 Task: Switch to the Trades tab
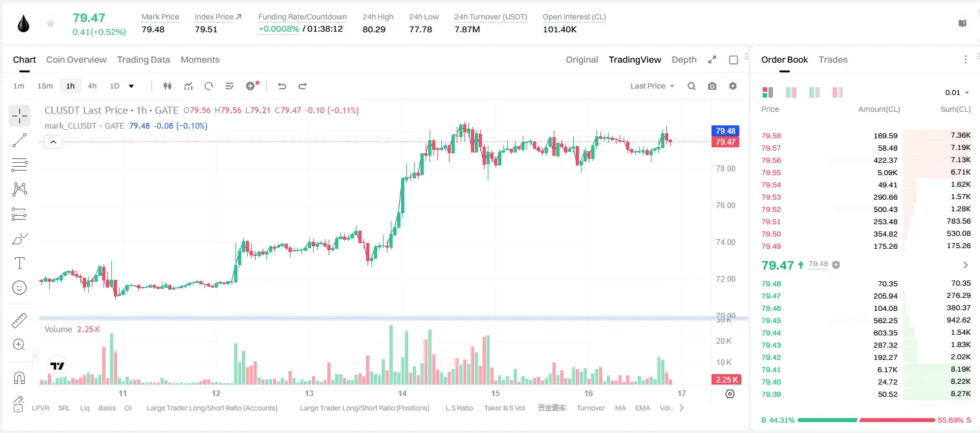pyautogui.click(x=833, y=59)
